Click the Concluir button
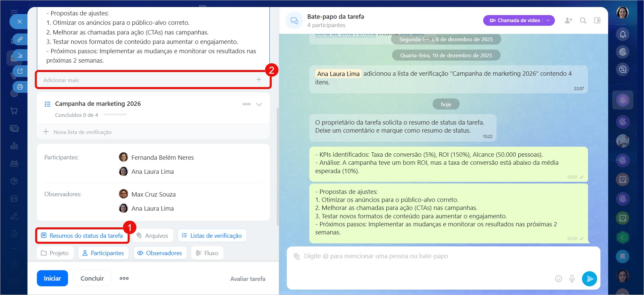 pyautogui.click(x=92, y=278)
